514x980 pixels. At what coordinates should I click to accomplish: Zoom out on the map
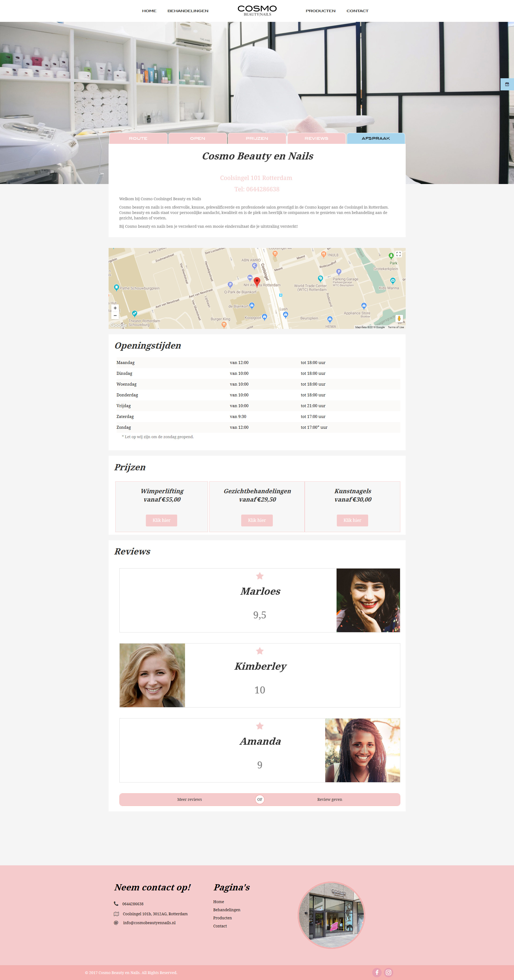pyautogui.click(x=115, y=315)
